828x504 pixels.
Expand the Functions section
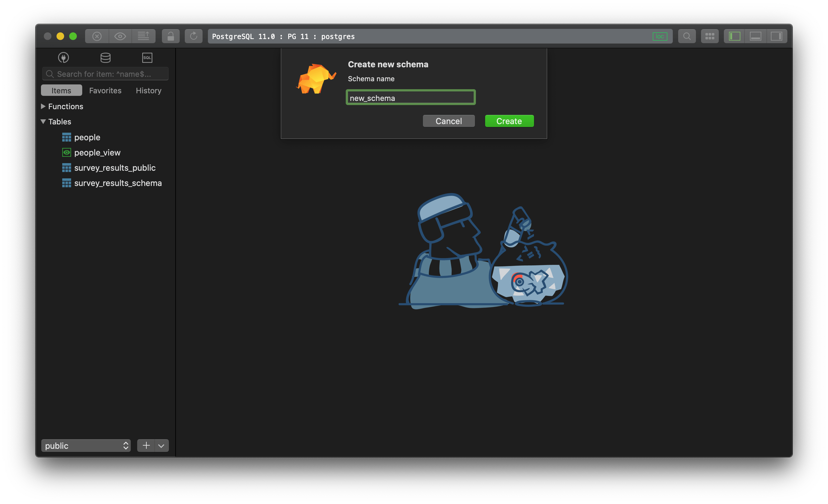[x=43, y=106]
